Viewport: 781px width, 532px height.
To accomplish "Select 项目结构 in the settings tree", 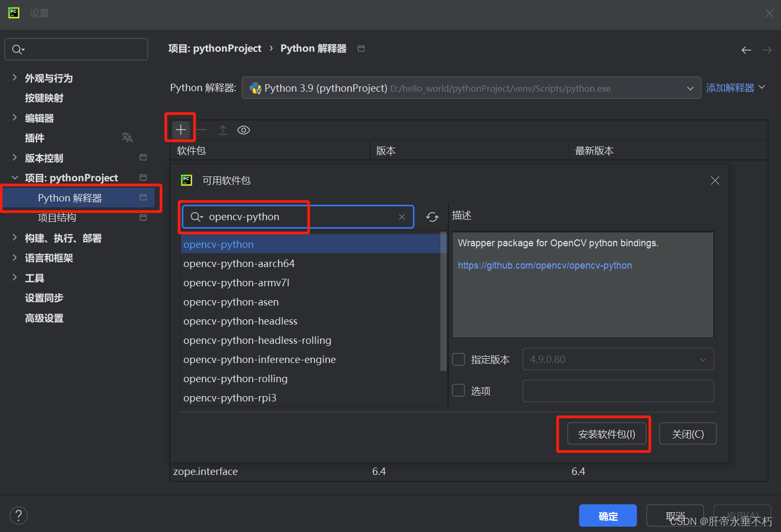I will [57, 217].
